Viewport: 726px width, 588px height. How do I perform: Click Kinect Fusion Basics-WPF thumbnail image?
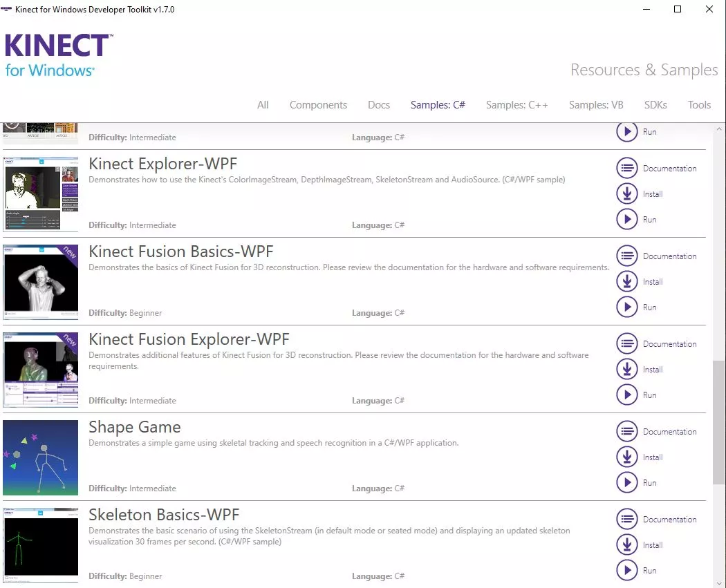(x=41, y=282)
